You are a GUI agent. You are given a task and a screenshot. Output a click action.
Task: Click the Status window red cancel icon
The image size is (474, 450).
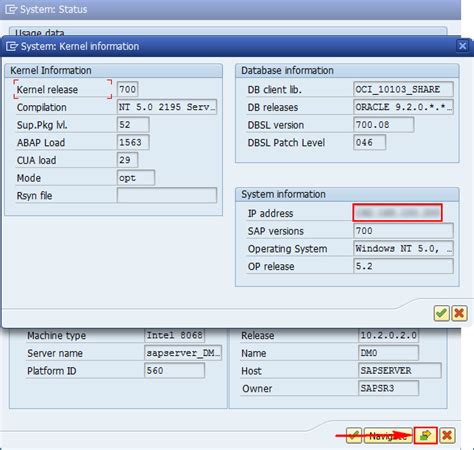(x=447, y=435)
